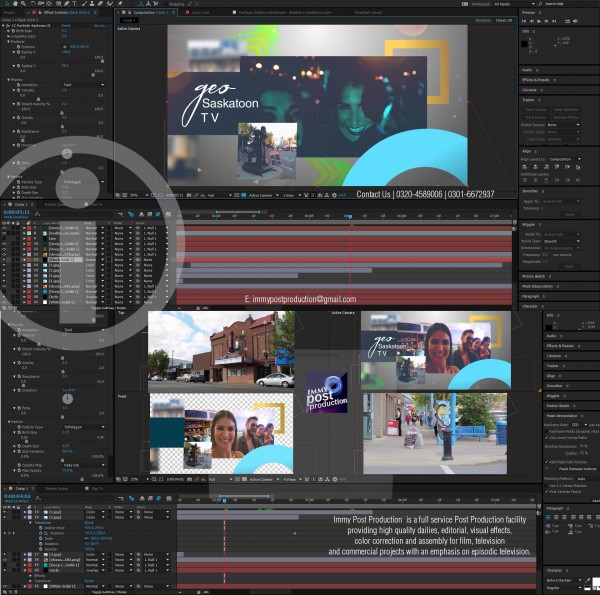Screen dimensions: 600x595
Task: Open the Animation Twirl dropdown in the top Effect Controls
Action: coord(84,85)
